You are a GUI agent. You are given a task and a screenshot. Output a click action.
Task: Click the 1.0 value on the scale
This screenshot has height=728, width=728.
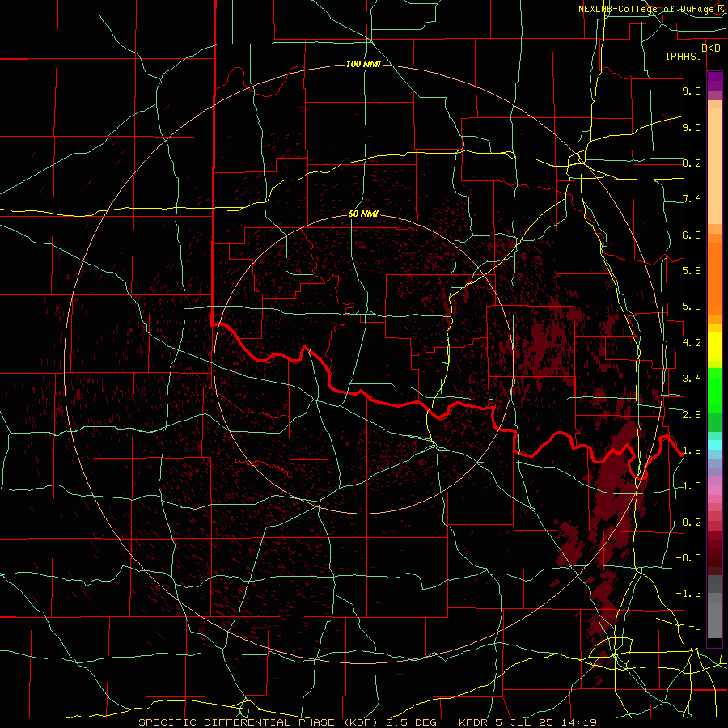click(x=692, y=486)
